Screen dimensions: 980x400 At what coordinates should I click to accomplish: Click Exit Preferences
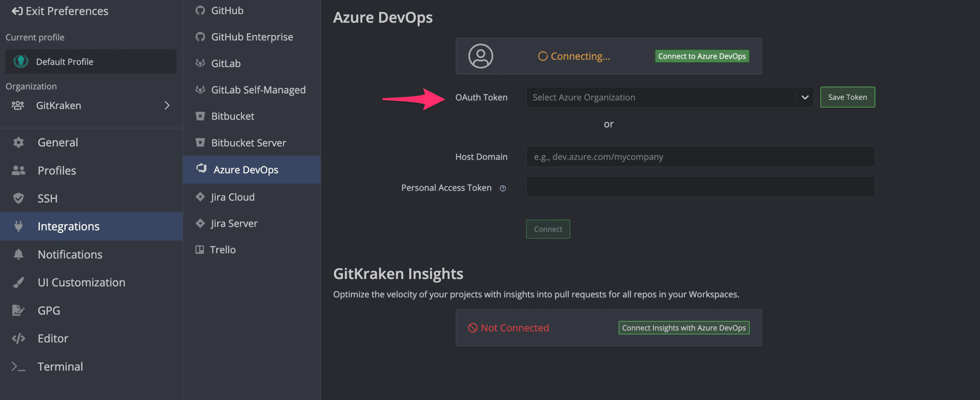tap(59, 11)
